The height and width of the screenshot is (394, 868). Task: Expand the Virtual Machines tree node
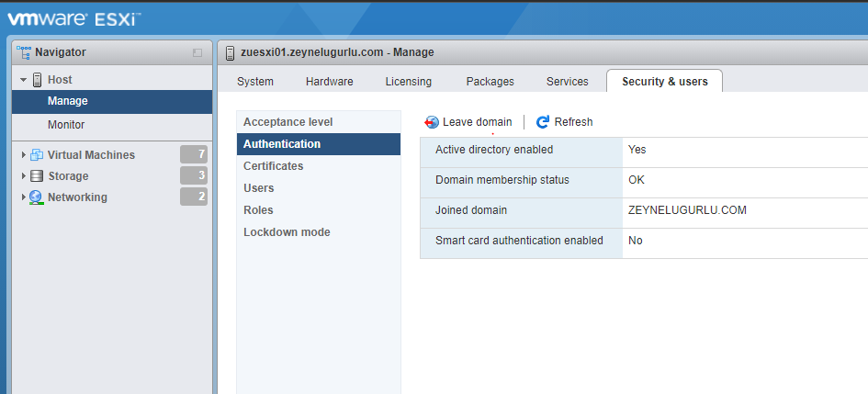pos(24,155)
